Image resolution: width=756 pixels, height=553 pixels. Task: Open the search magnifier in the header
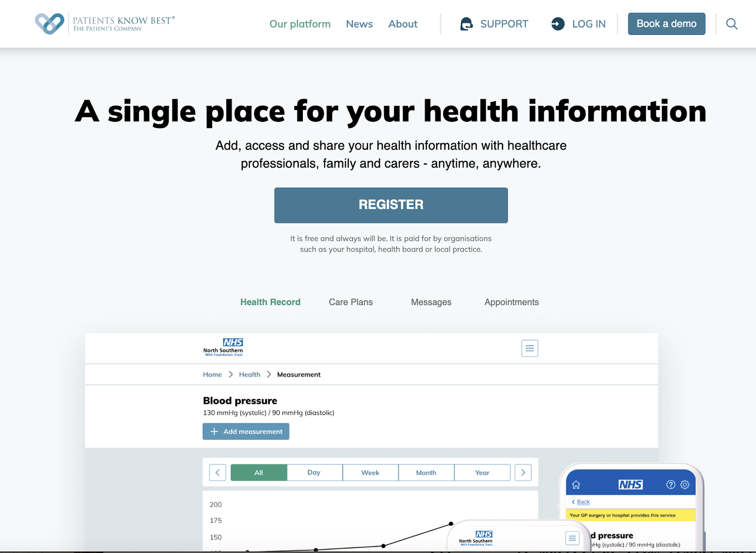(731, 24)
